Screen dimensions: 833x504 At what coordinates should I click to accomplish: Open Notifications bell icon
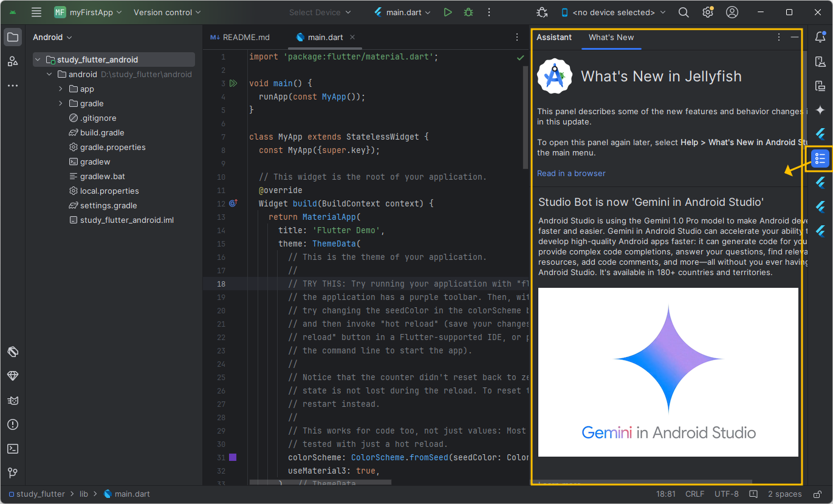click(x=820, y=37)
